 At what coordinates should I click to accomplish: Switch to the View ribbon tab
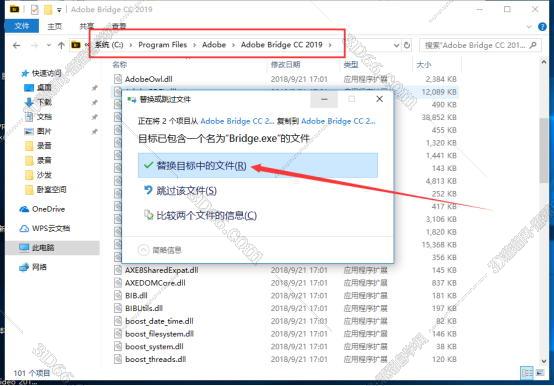click(119, 26)
